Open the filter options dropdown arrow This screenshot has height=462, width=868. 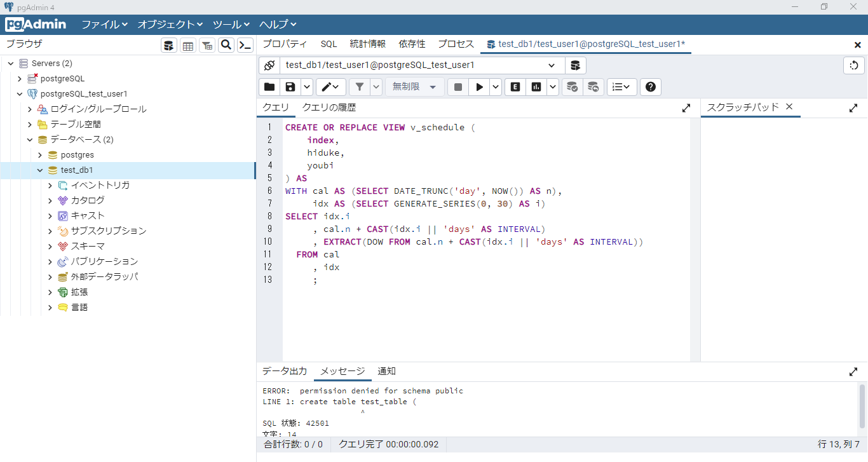[x=376, y=87]
